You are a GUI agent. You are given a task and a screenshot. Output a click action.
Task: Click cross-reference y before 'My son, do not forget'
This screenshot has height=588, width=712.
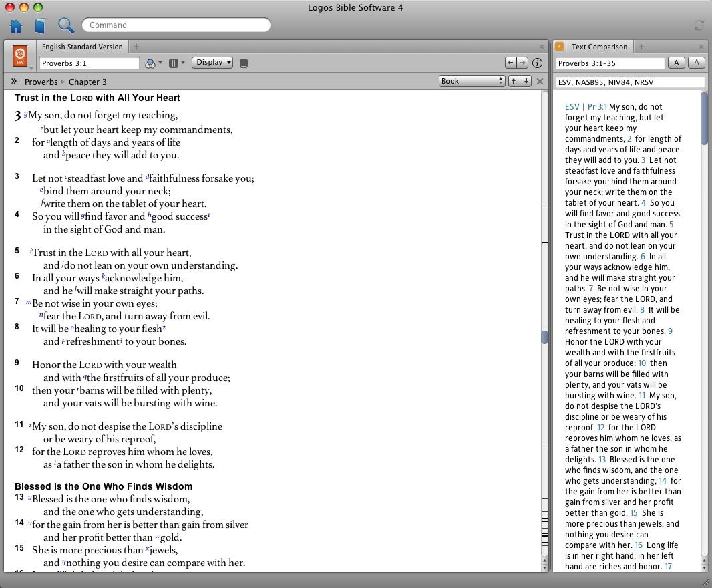26,114
